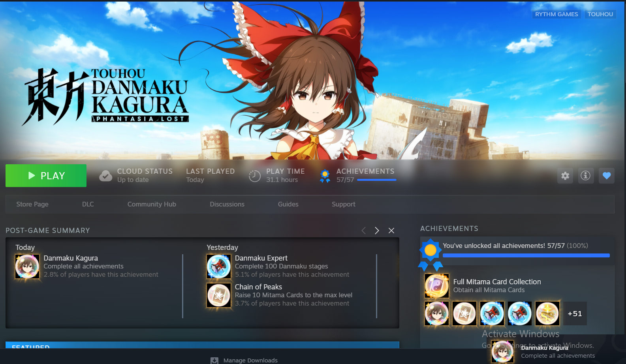Select the Support tab
The image size is (626, 364).
pyautogui.click(x=344, y=204)
